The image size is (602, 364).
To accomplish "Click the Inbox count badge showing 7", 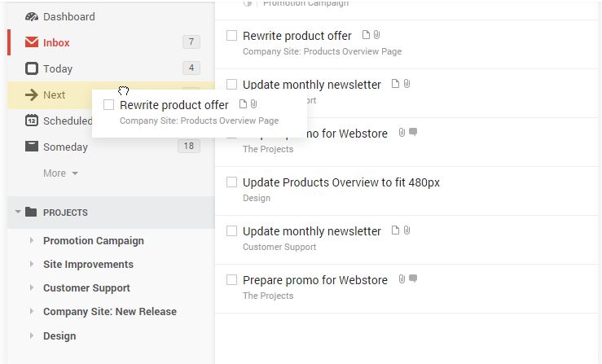I will [x=191, y=42].
